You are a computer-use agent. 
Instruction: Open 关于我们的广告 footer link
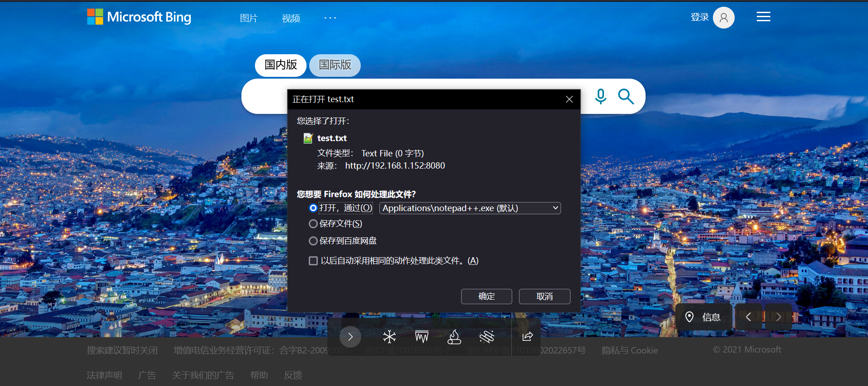[x=203, y=375]
